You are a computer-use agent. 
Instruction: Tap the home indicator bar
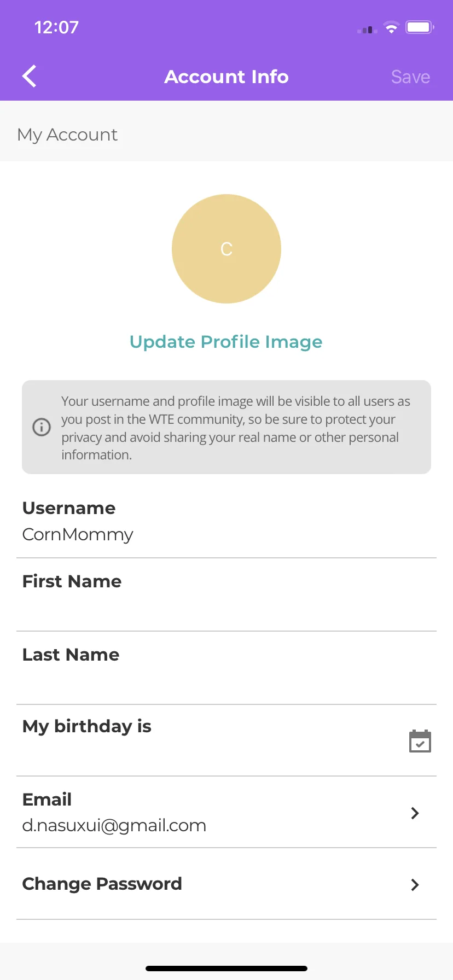[226, 969]
